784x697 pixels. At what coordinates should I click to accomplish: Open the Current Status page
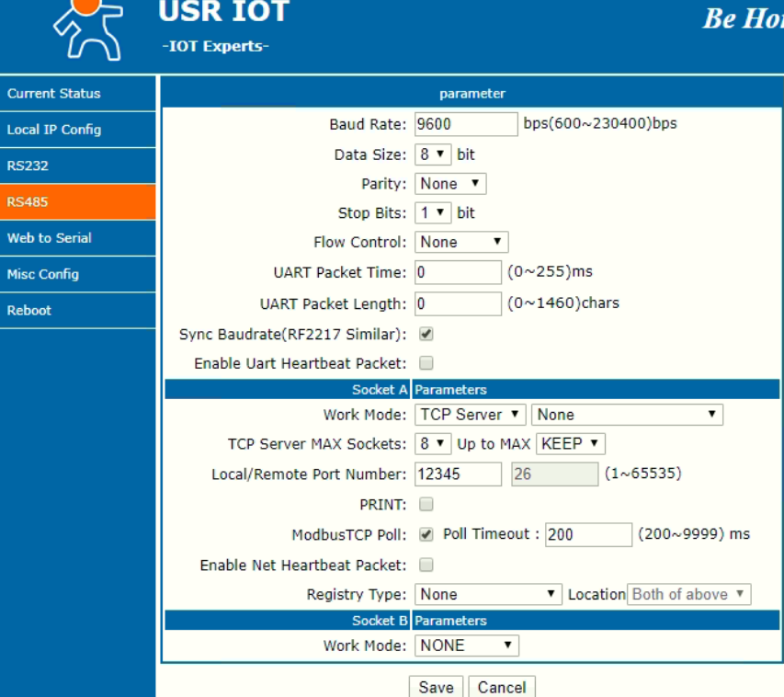(x=77, y=94)
